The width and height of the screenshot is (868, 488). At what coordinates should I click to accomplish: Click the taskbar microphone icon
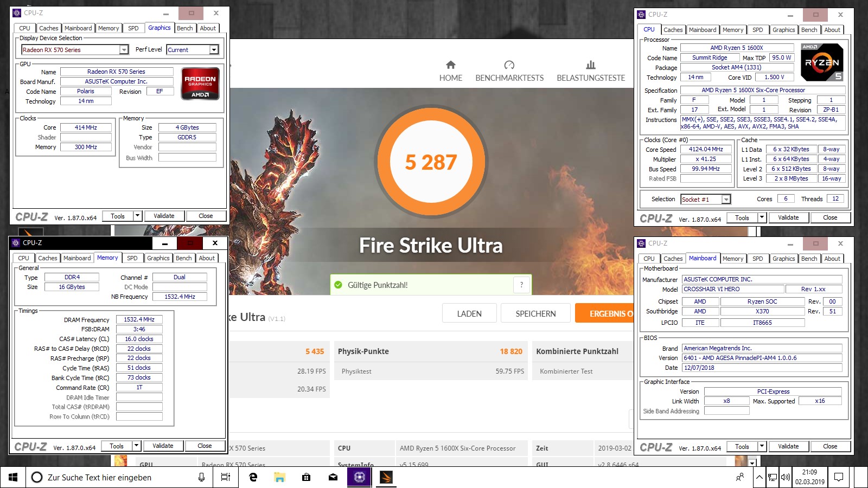click(201, 477)
